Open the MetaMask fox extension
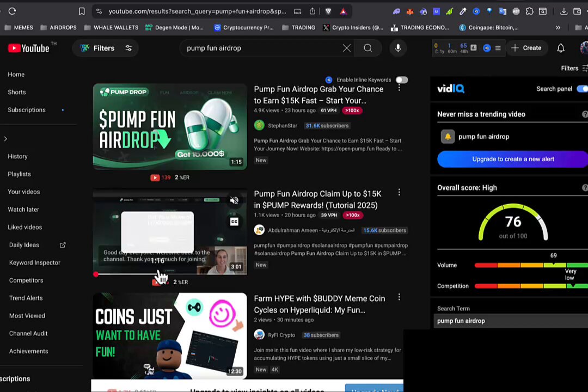Image resolution: width=588 pixels, height=392 pixels. [409, 11]
